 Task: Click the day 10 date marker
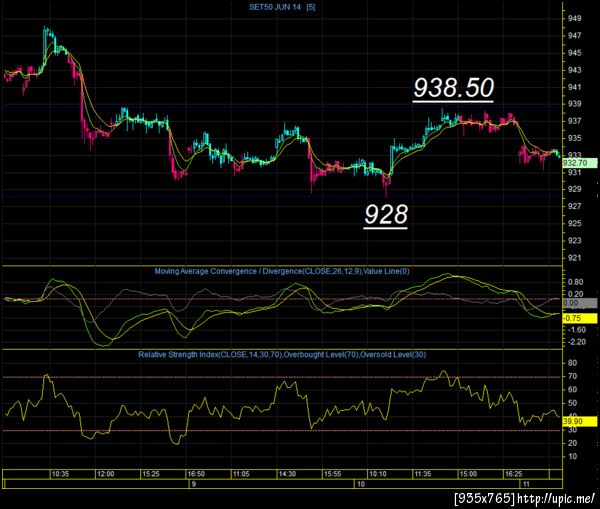pos(361,484)
